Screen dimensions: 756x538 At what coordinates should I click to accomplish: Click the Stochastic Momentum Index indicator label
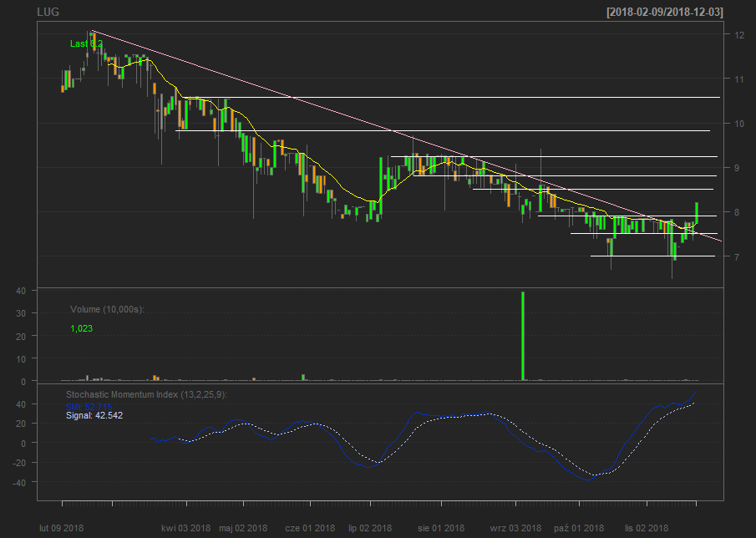(x=146, y=394)
